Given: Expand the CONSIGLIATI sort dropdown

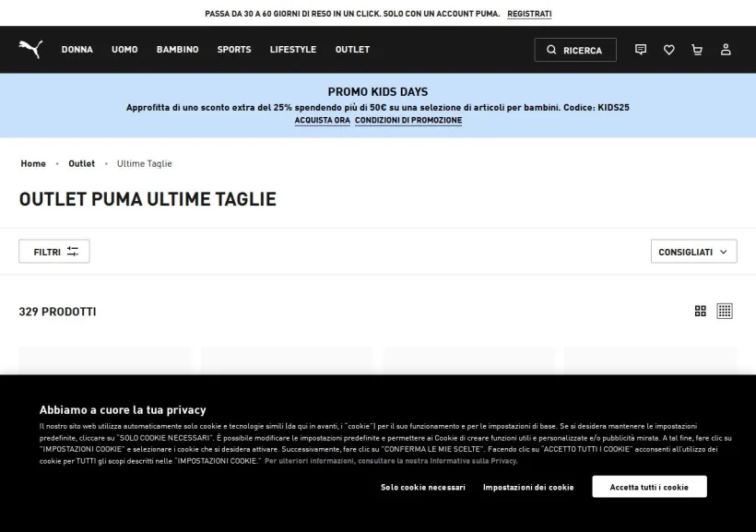Looking at the screenshot, I should [693, 252].
